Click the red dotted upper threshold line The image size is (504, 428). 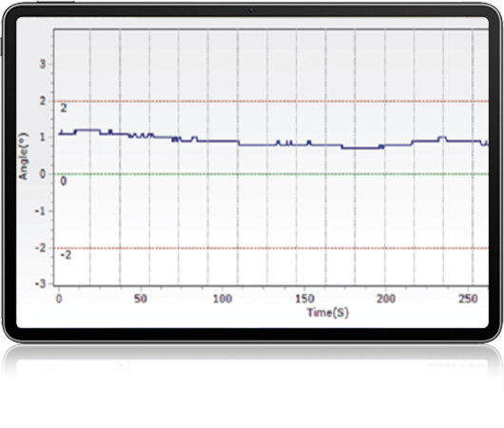[271, 101]
